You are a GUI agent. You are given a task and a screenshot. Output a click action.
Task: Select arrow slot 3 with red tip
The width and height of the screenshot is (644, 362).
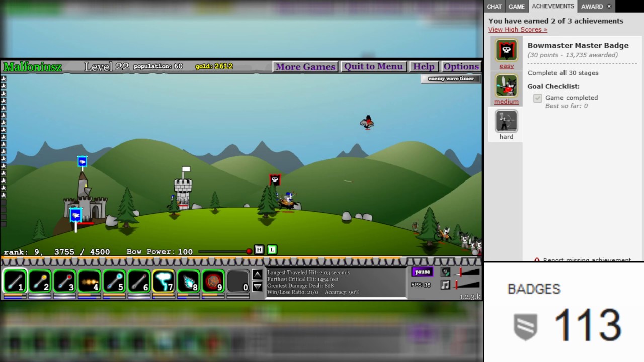(64, 281)
